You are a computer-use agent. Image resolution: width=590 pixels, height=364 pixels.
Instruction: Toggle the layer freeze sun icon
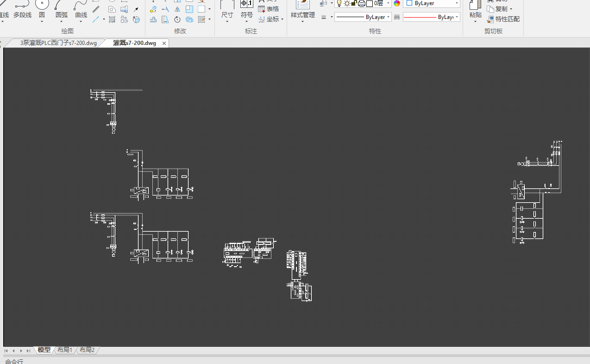[347, 4]
